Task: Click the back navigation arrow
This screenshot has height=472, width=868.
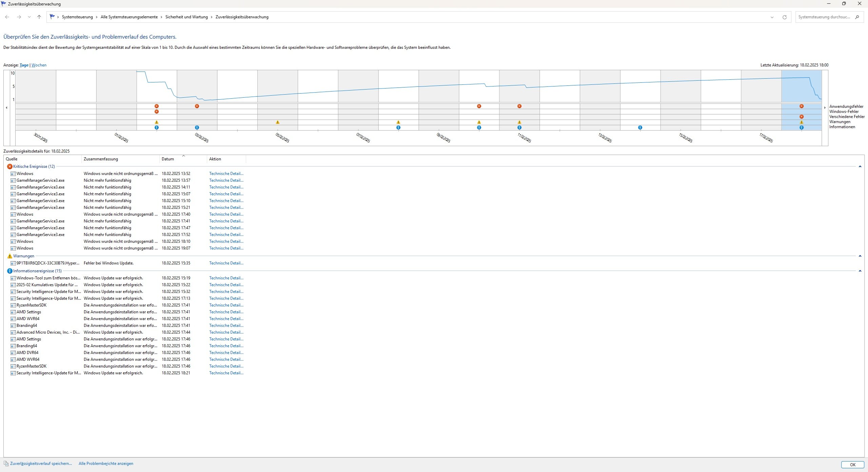Action: (7, 17)
